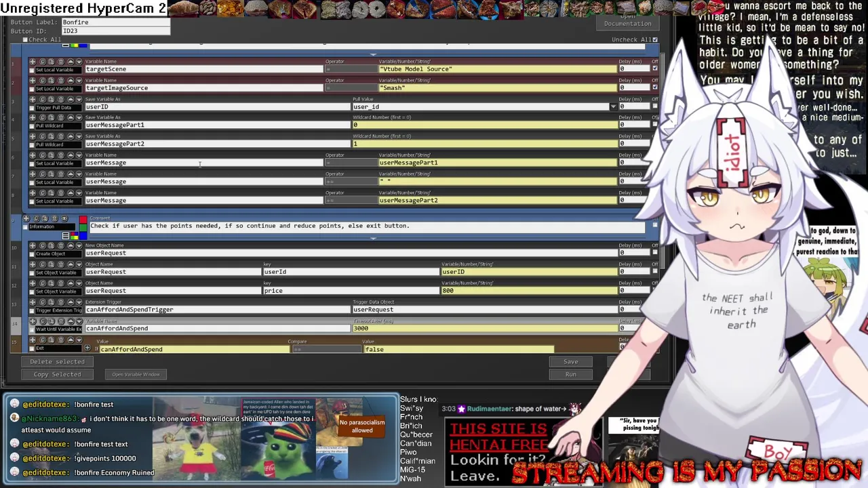
Task: Delete the Exit action via its trash icon
Action: tap(61, 340)
